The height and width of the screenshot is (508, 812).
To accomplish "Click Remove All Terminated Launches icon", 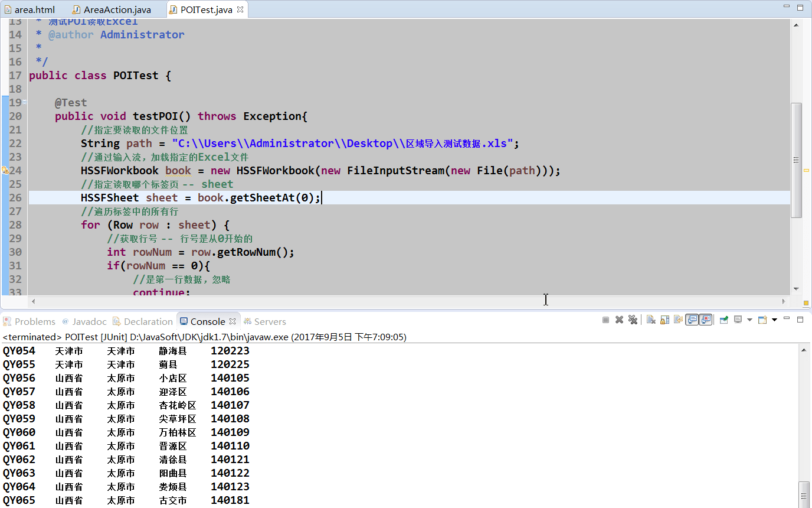I will (x=633, y=319).
